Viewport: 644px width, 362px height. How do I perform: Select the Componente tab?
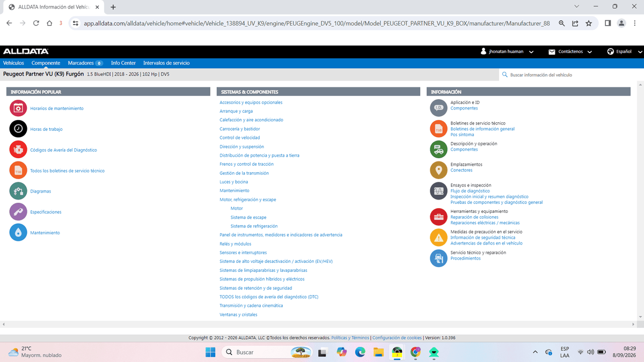(x=46, y=63)
